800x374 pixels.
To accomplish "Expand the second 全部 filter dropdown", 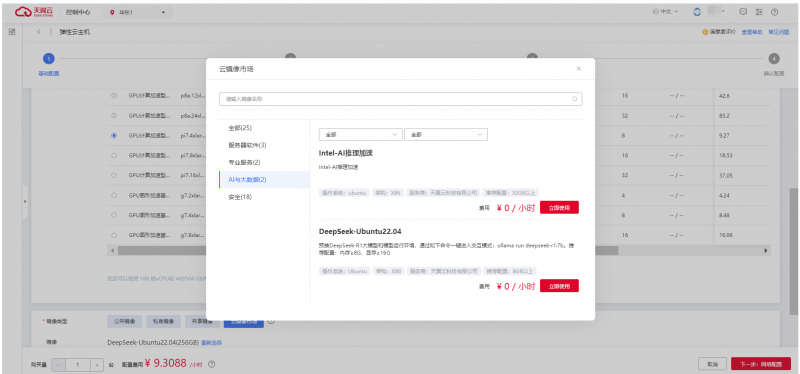I will [446, 134].
